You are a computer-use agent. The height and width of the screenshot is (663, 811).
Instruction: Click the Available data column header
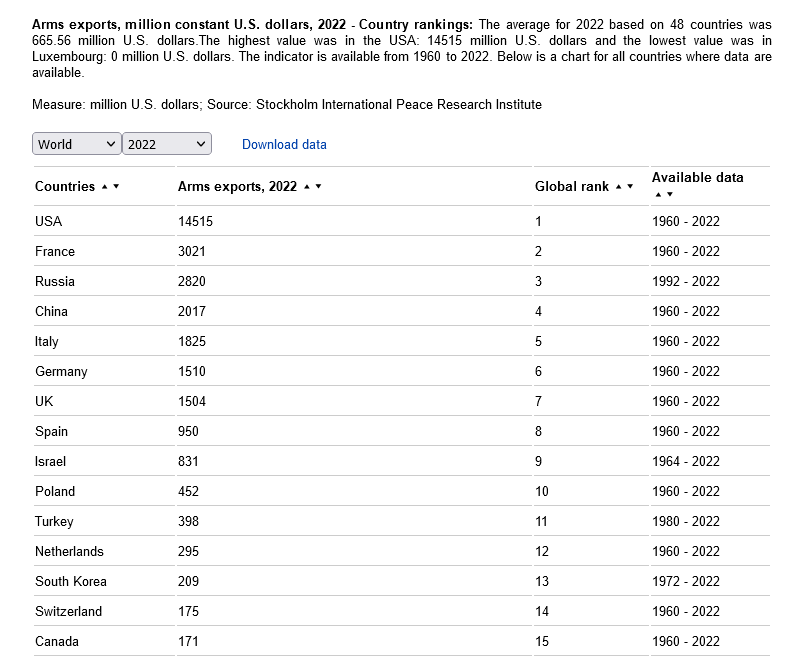coord(698,177)
